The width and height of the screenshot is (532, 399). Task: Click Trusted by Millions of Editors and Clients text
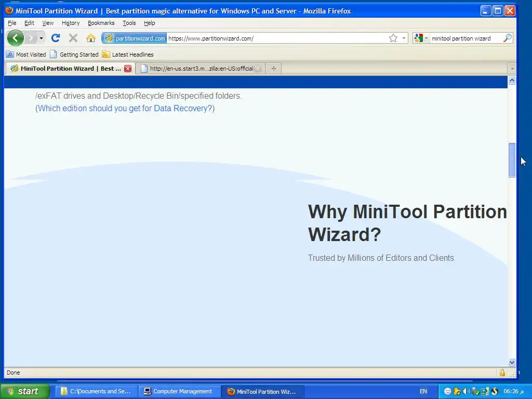coord(381,258)
